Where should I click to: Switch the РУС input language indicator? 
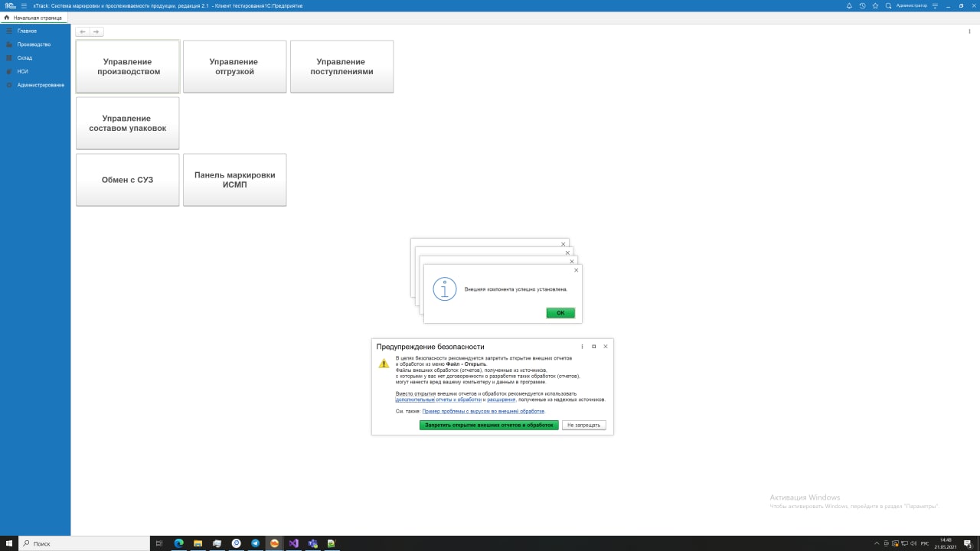click(x=925, y=543)
